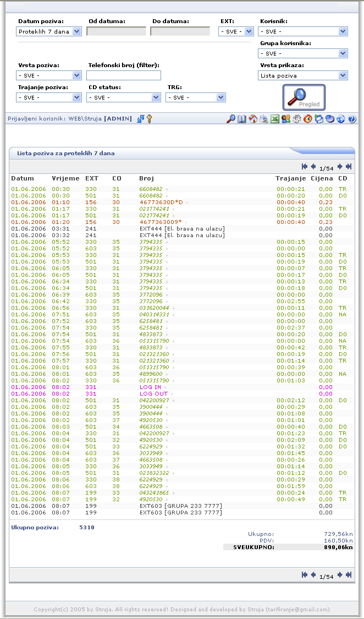Click phone number 4677363009*
The width and height of the screenshot is (364, 619).
pyautogui.click(x=161, y=222)
